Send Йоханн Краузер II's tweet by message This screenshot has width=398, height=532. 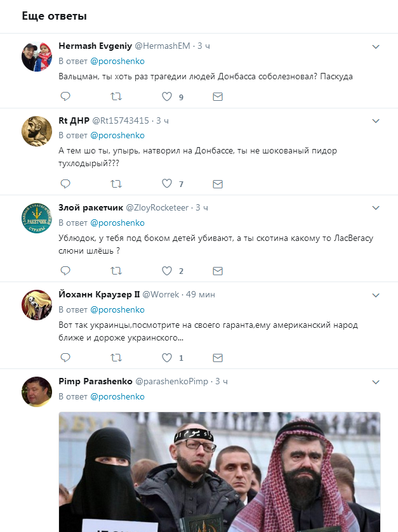point(218,357)
